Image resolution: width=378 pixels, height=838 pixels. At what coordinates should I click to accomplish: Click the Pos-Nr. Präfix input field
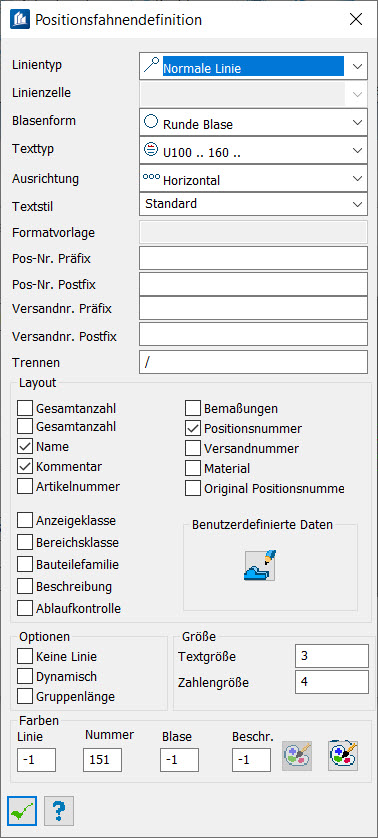(253, 258)
